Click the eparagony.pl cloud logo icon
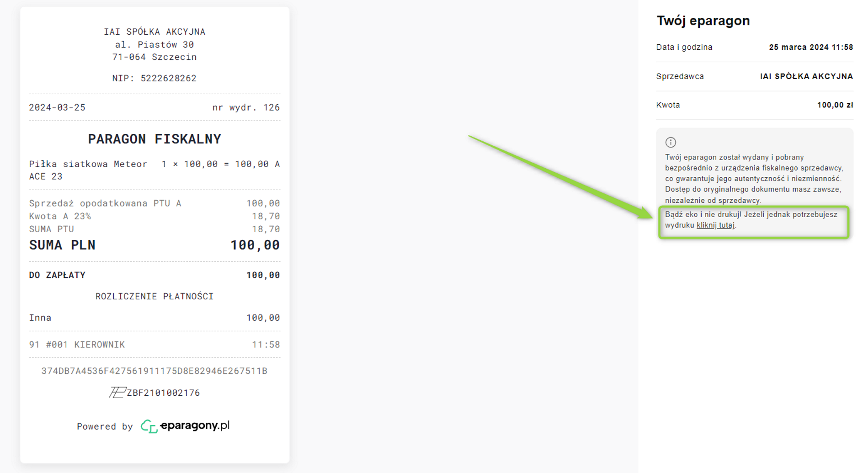The height and width of the screenshot is (473, 868). (x=149, y=426)
